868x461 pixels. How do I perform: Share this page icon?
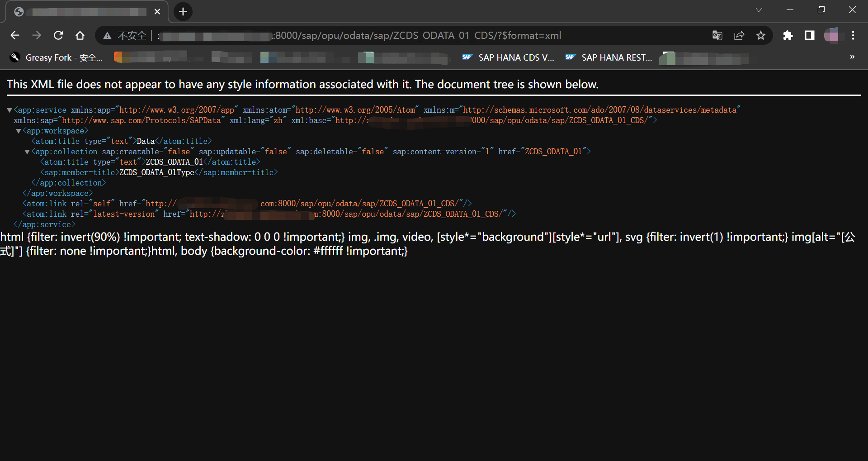click(739, 35)
